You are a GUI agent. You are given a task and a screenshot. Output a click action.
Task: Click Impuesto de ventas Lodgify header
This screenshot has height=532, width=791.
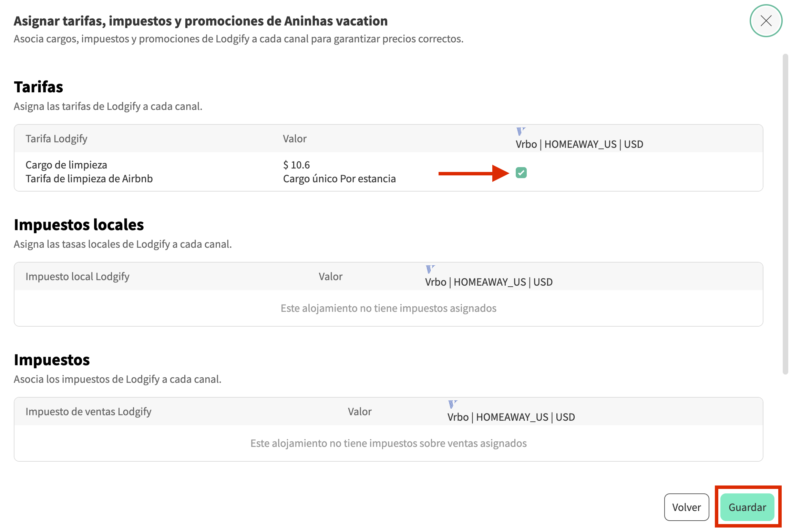(x=89, y=411)
